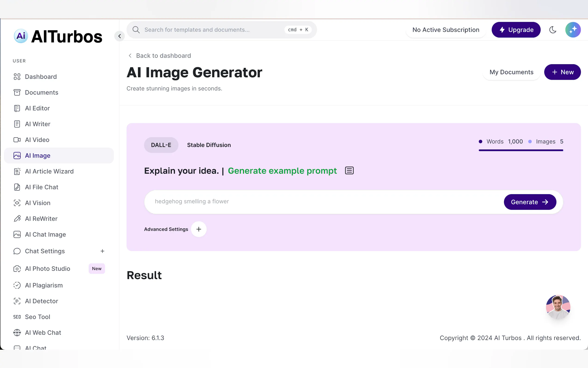Select the DALL-E tab
588x368 pixels.
click(161, 145)
